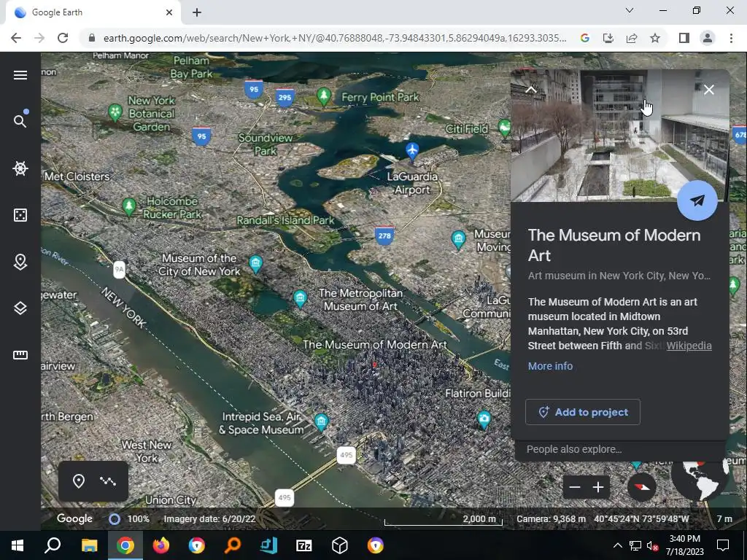This screenshot has height=560, width=747.
Task: Launch Voyager ship wheel icon
Action: 20,168
